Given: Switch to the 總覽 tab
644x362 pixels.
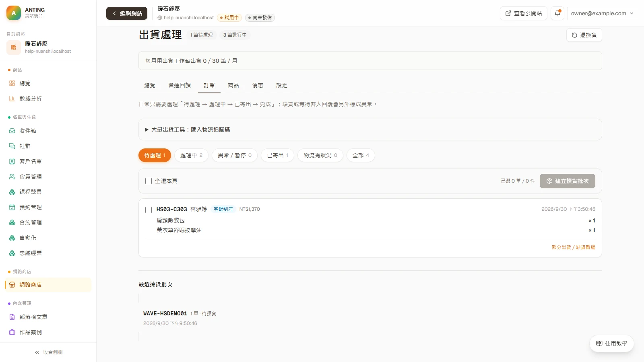Looking at the screenshot, I should [150, 85].
